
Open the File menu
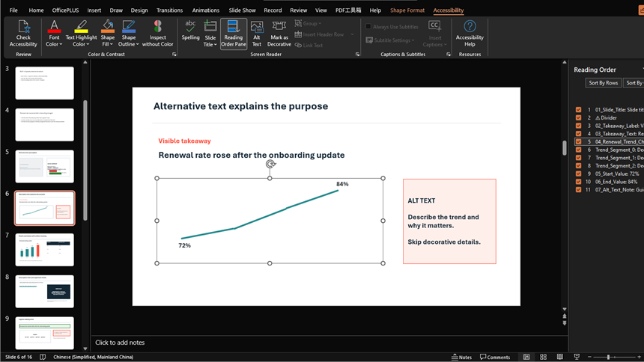click(x=13, y=10)
